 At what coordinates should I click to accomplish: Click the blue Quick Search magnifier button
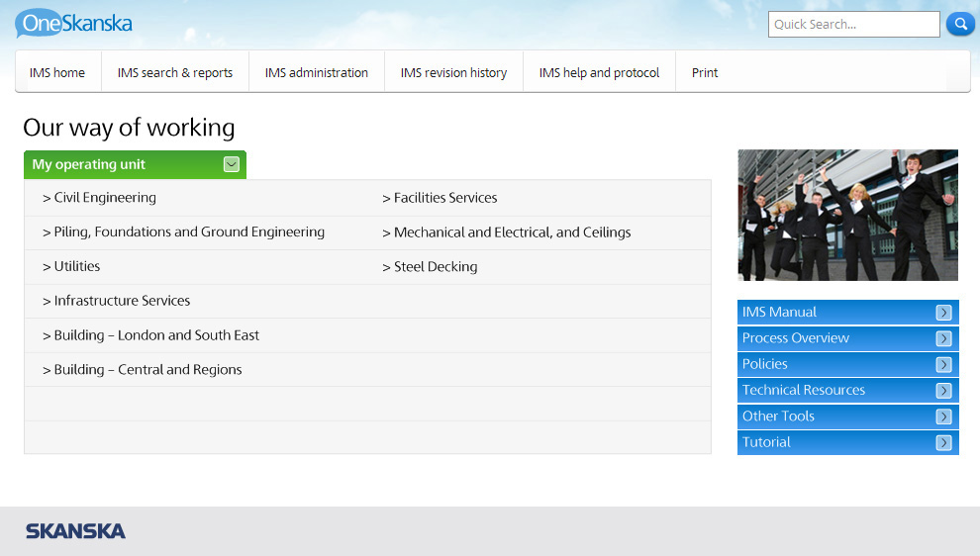pyautogui.click(x=960, y=24)
